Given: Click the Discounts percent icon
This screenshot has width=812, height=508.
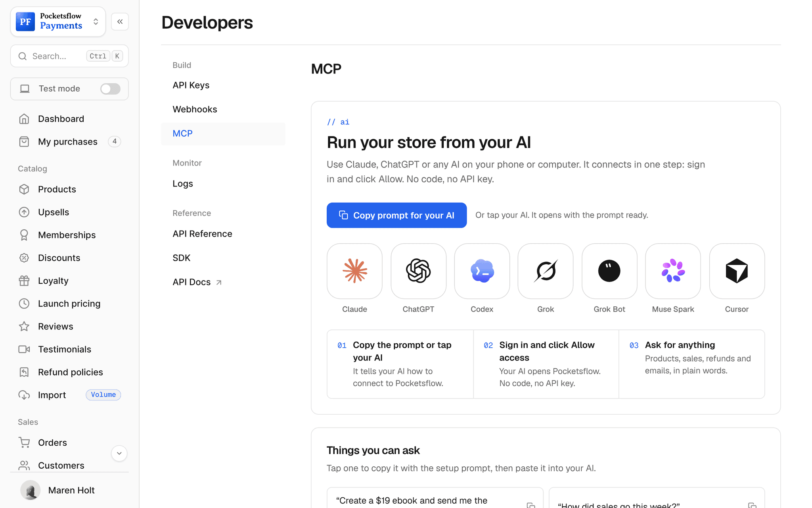Looking at the screenshot, I should [x=24, y=258].
